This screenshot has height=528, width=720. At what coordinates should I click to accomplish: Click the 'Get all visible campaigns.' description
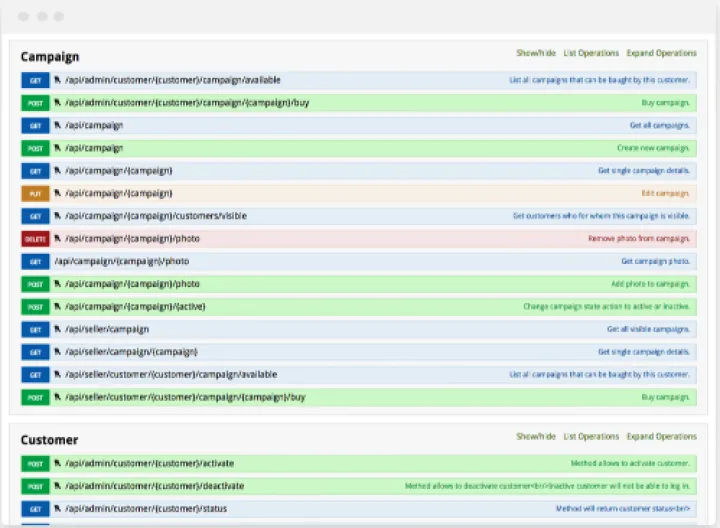648,329
